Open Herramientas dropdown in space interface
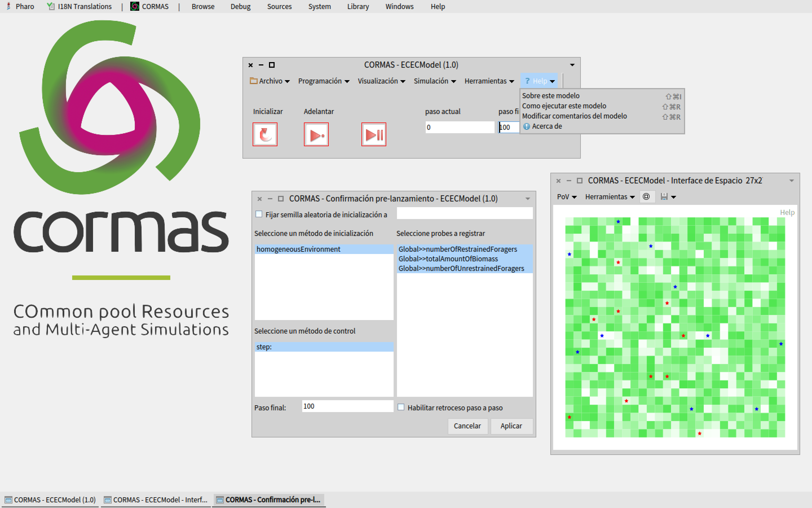812x508 pixels. 610,197
